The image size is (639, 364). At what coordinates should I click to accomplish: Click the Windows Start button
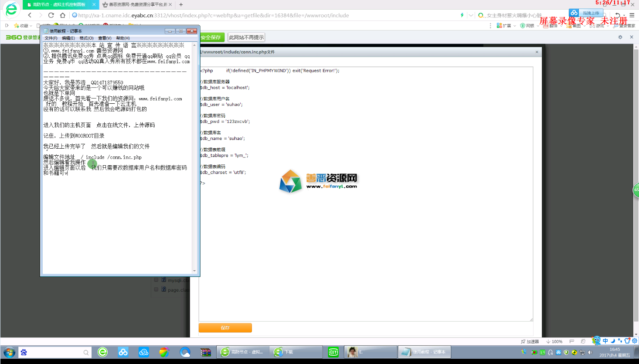(9, 352)
